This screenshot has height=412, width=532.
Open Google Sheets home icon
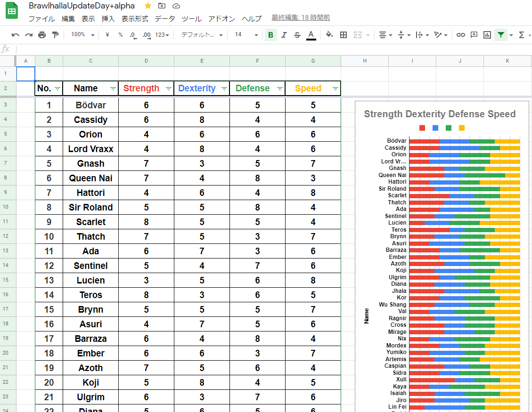click(12, 11)
